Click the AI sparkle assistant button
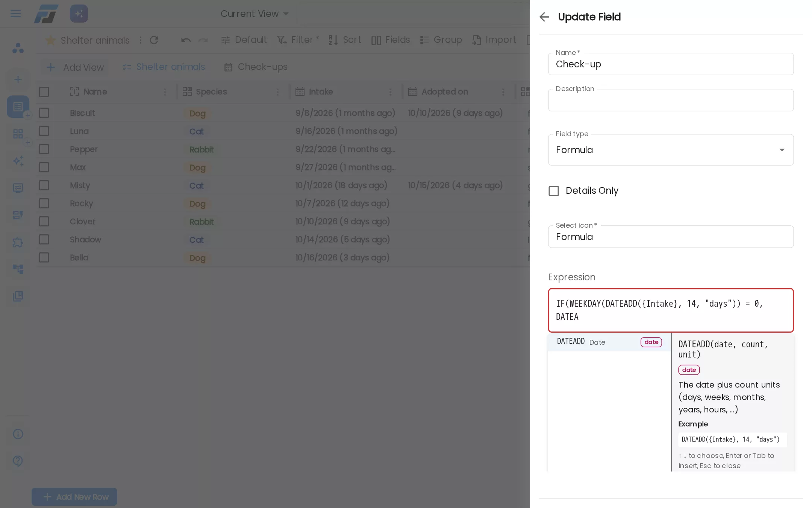 79,14
